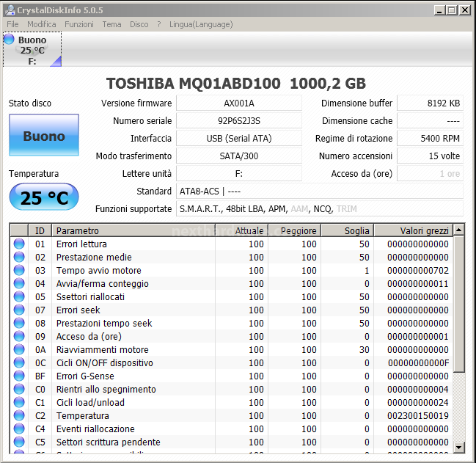The height and width of the screenshot is (463, 476).
Task: Sort by the Peggiore column header
Action: click(294, 230)
